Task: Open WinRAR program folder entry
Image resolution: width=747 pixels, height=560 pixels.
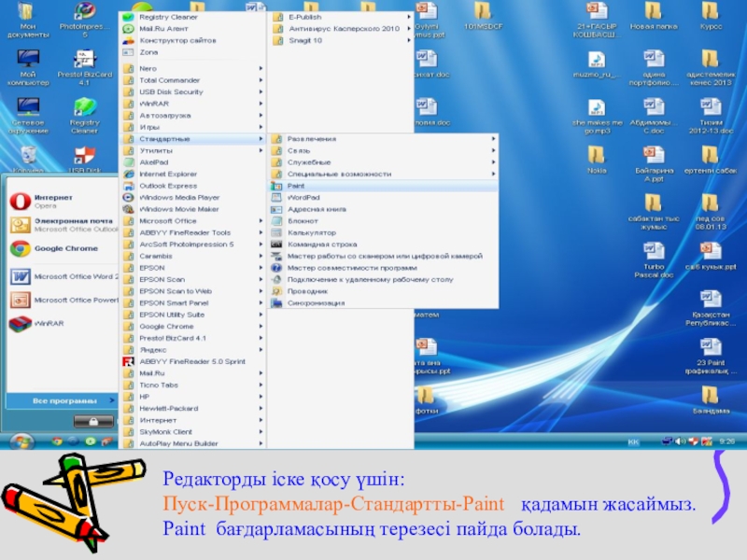Action: point(193,104)
